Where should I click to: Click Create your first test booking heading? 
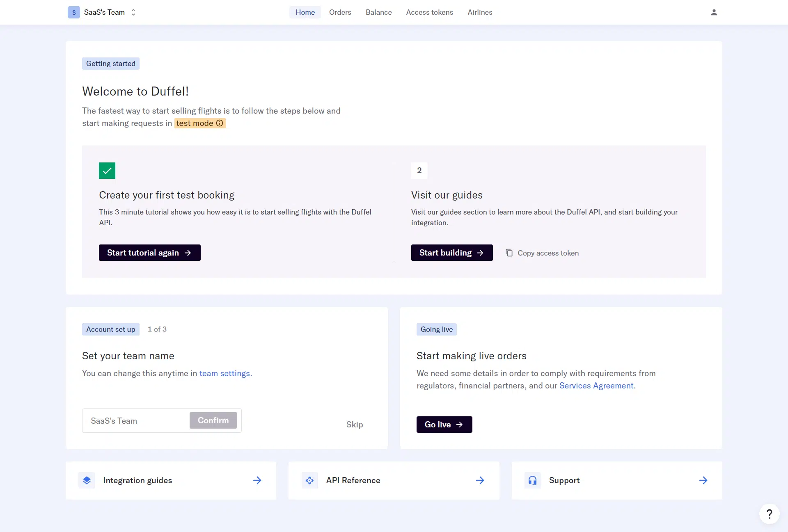(167, 195)
